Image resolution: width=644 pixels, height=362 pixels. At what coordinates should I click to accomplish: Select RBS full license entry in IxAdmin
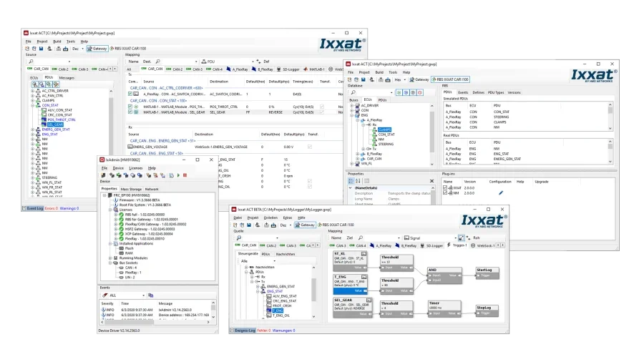tap(145, 215)
